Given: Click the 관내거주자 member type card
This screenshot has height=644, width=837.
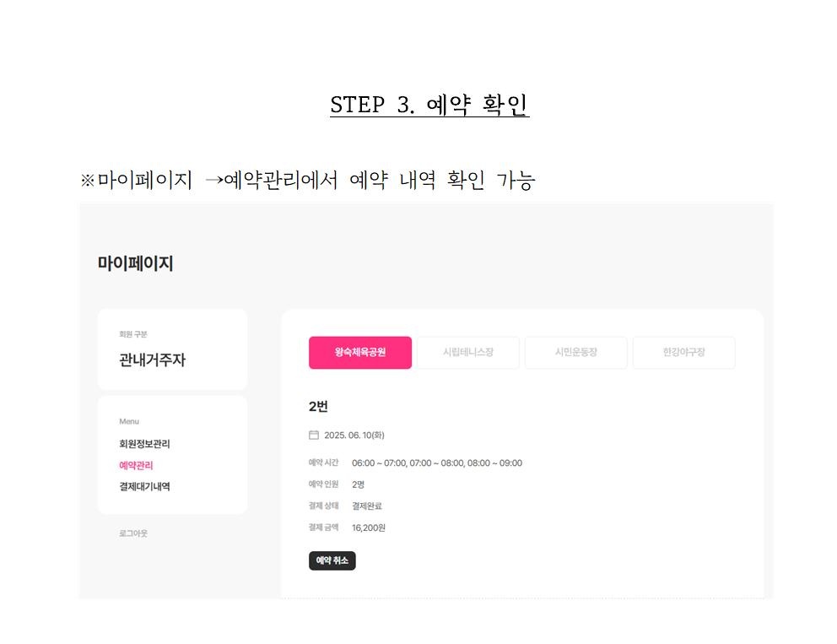Looking at the screenshot, I should pyautogui.click(x=172, y=349).
